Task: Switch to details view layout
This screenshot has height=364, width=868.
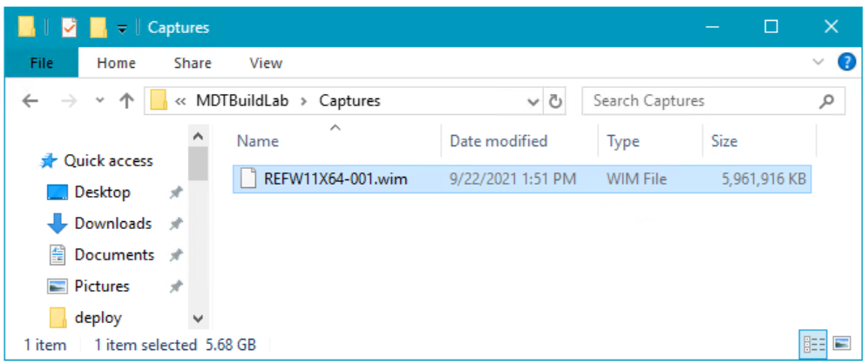Action: point(814,343)
